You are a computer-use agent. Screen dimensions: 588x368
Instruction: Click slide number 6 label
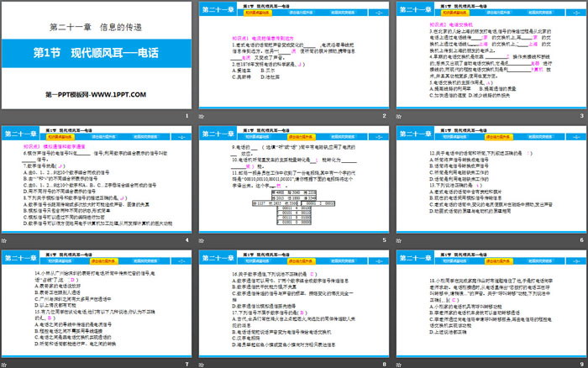click(x=581, y=240)
